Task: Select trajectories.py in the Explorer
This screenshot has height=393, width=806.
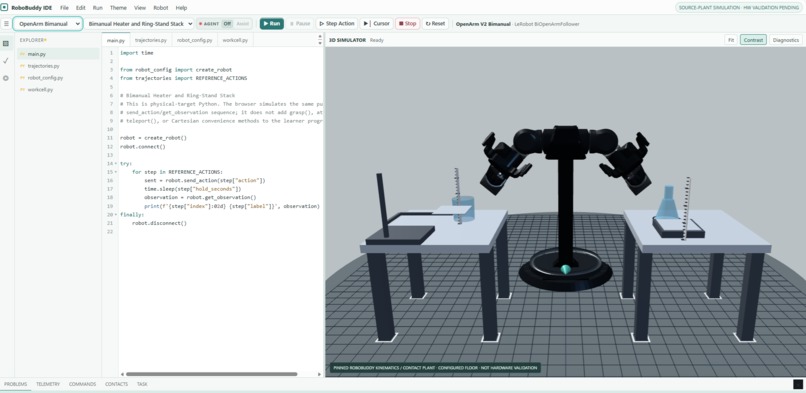Action: [58, 66]
